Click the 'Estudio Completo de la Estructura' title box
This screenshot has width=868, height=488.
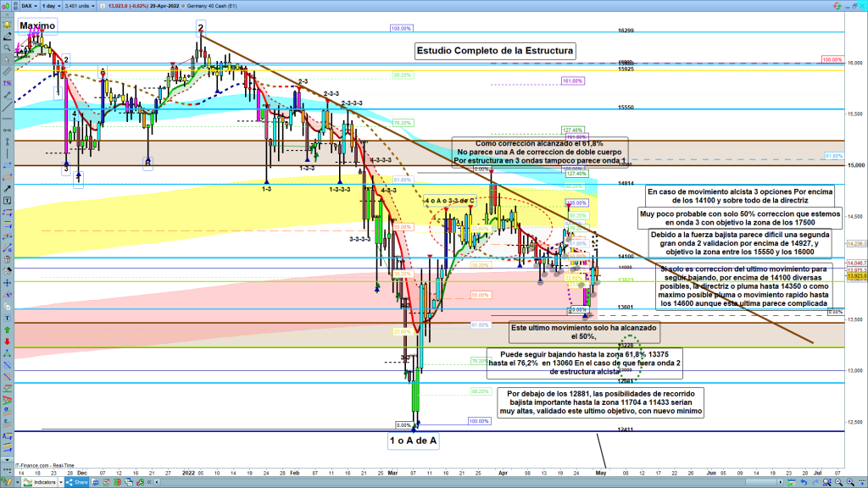coord(495,51)
